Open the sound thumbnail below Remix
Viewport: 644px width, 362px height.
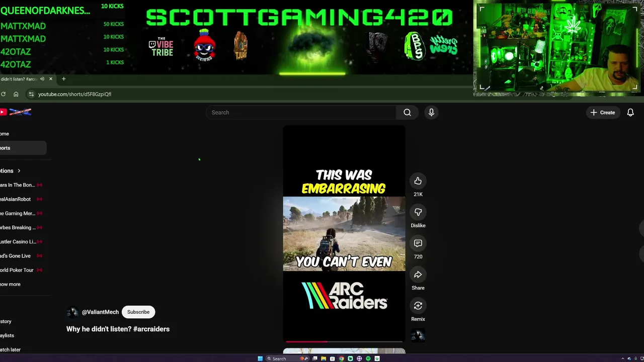pyautogui.click(x=418, y=335)
